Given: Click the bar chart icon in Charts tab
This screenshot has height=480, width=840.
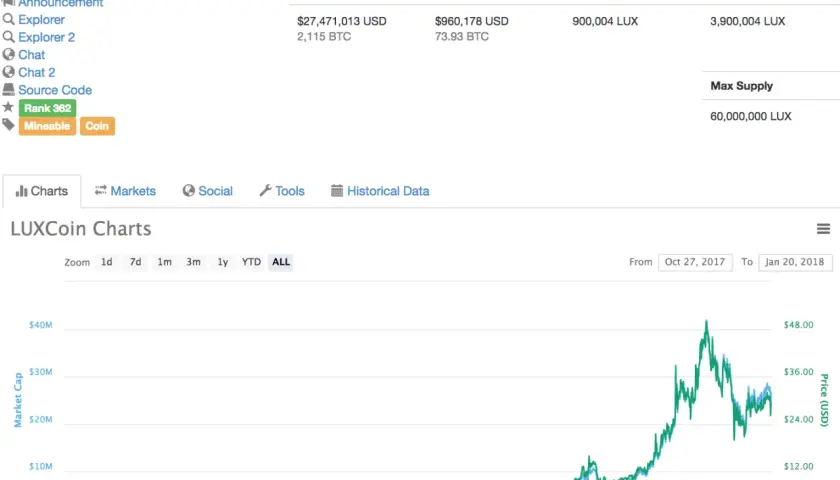Looking at the screenshot, I should (21, 191).
